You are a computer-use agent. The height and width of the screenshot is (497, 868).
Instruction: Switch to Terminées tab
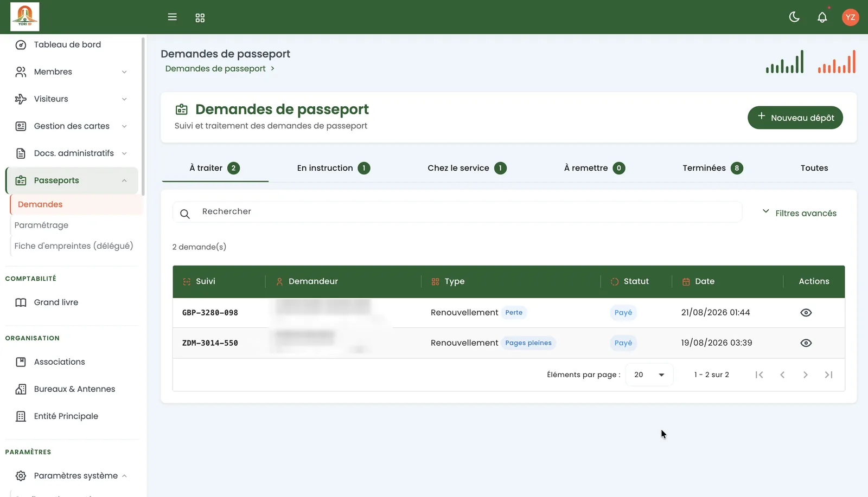tap(712, 168)
